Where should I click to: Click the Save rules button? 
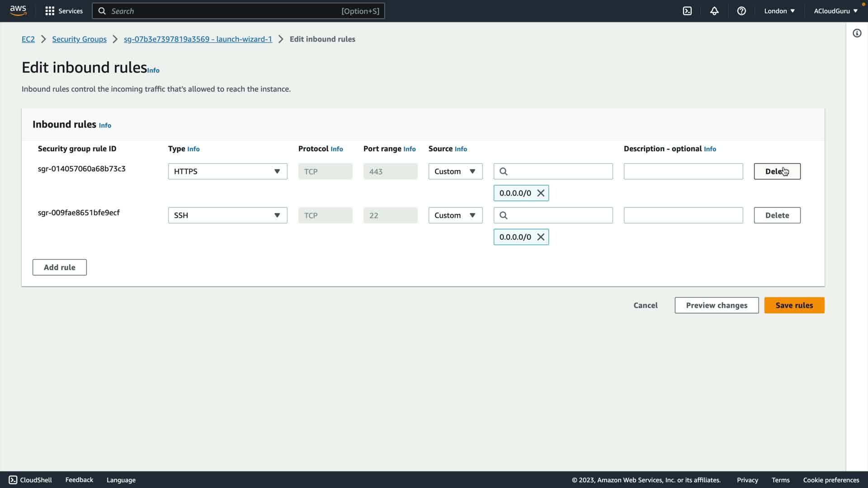tap(794, 305)
